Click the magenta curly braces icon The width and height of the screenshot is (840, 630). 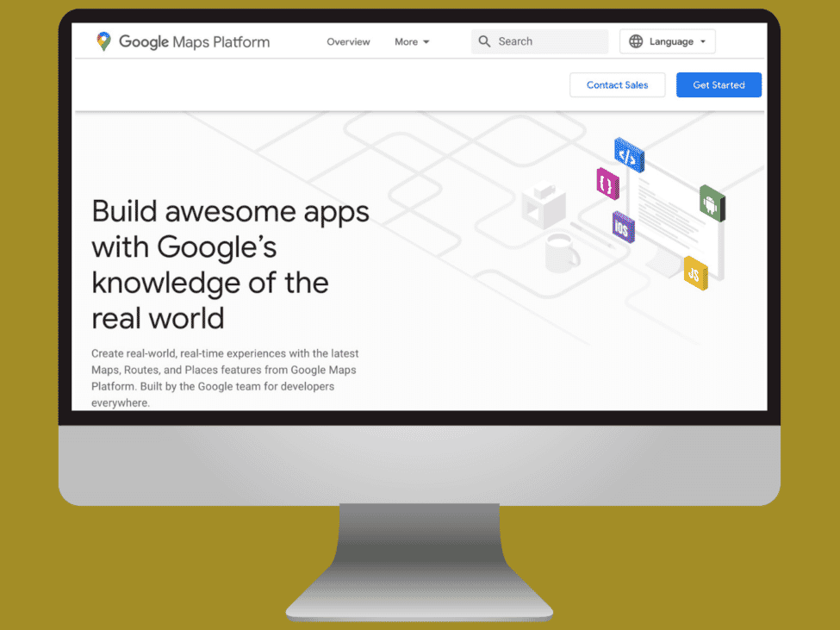coord(607,184)
